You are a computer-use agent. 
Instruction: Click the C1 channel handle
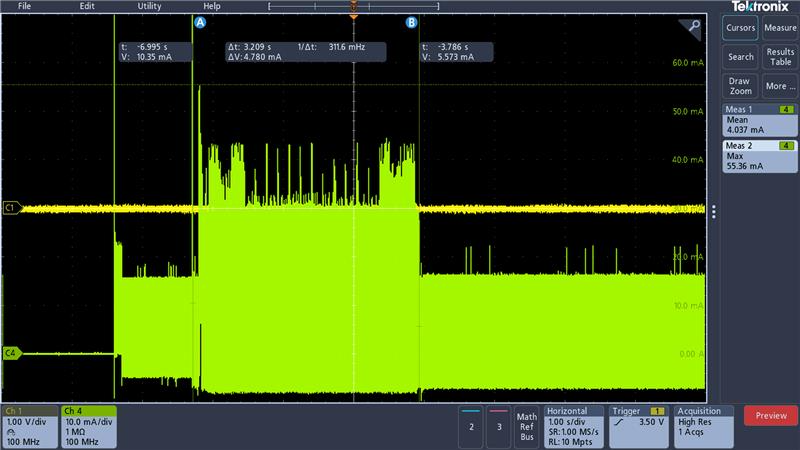tap(12, 208)
